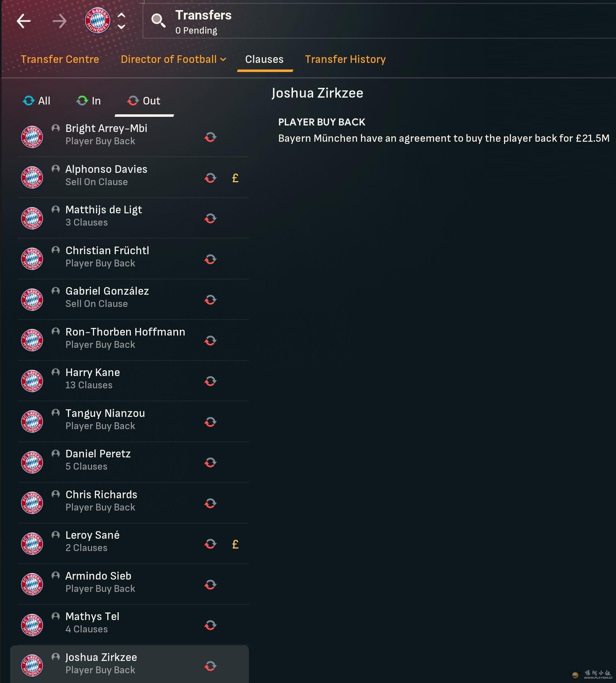This screenshot has width=616, height=683.
Task: Go back with the left arrow
Action: pyautogui.click(x=24, y=21)
